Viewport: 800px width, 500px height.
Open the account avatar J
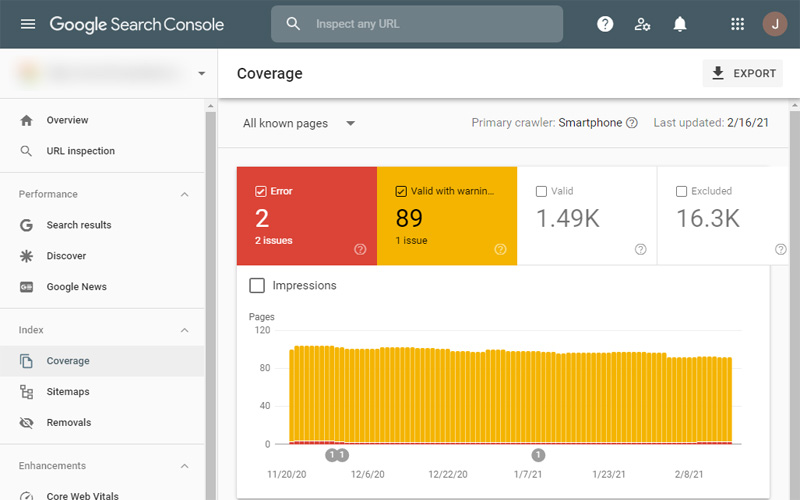click(774, 24)
